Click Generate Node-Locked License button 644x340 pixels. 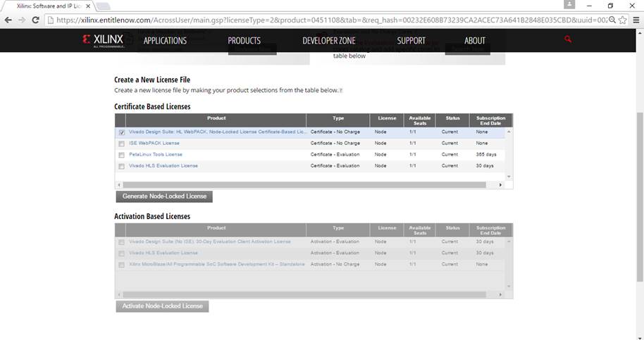click(x=164, y=196)
